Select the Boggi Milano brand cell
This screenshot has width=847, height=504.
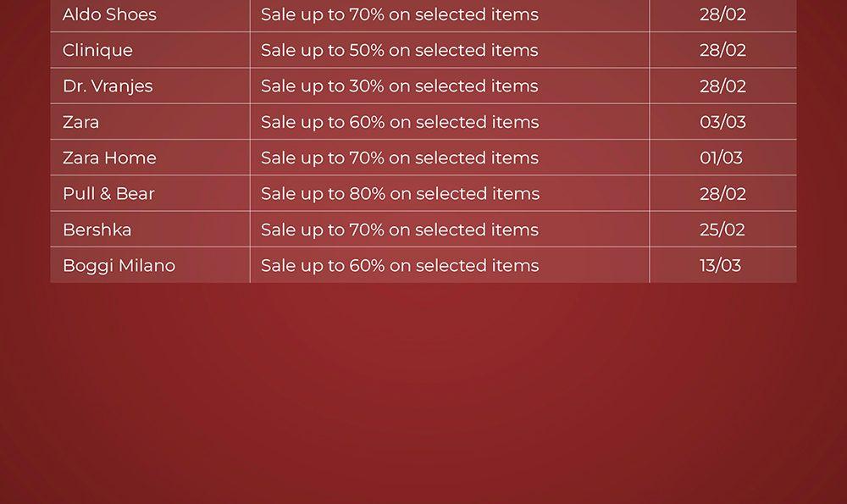coord(119,265)
